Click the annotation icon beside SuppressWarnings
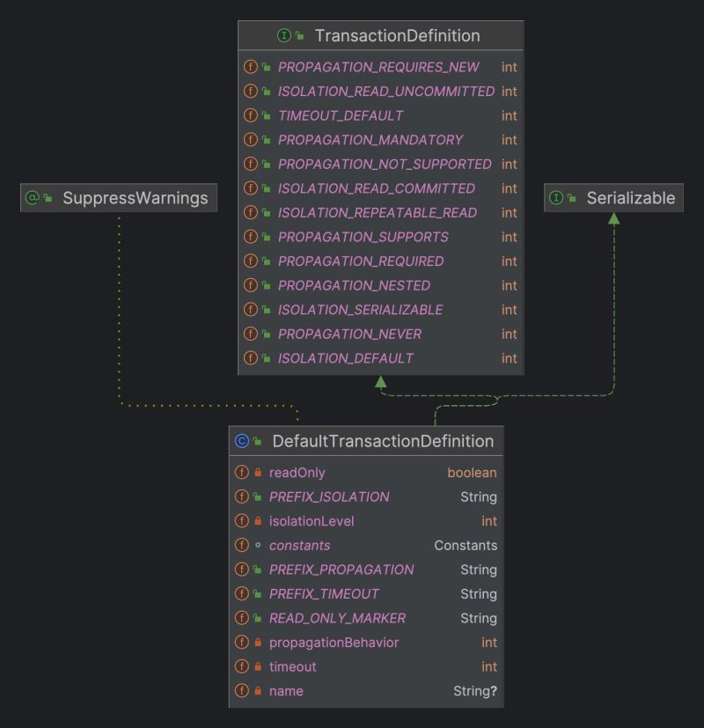The image size is (704, 728). (x=33, y=198)
